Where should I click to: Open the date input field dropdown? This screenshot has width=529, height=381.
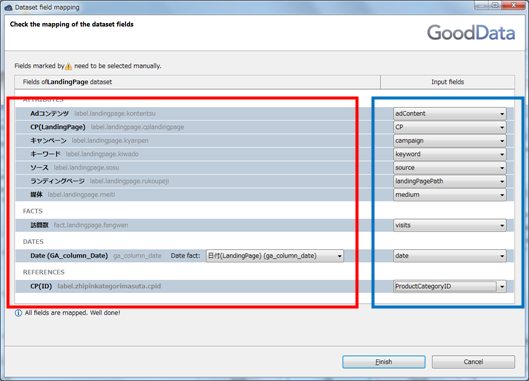(x=450, y=256)
